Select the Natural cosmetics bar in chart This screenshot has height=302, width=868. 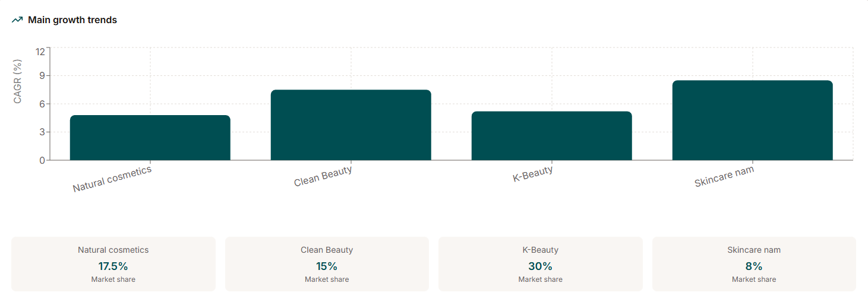pos(150,138)
